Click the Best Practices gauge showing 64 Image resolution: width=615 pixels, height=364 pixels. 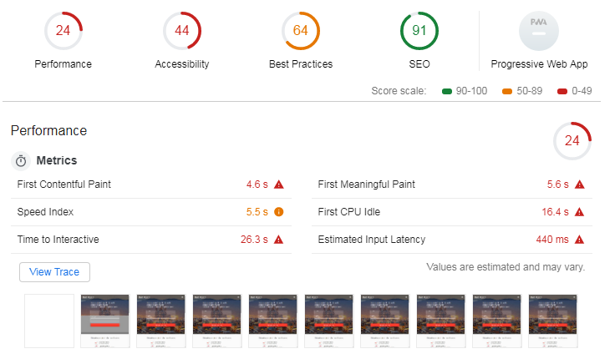(301, 31)
